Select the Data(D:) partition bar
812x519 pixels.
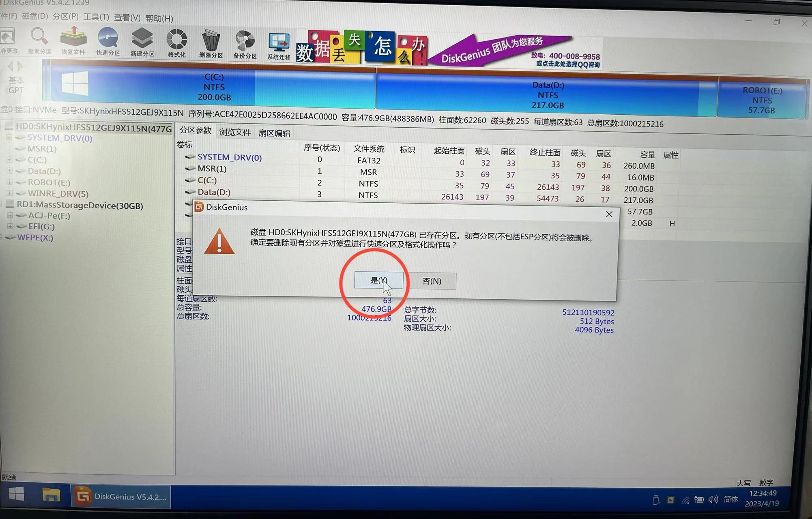pos(547,95)
